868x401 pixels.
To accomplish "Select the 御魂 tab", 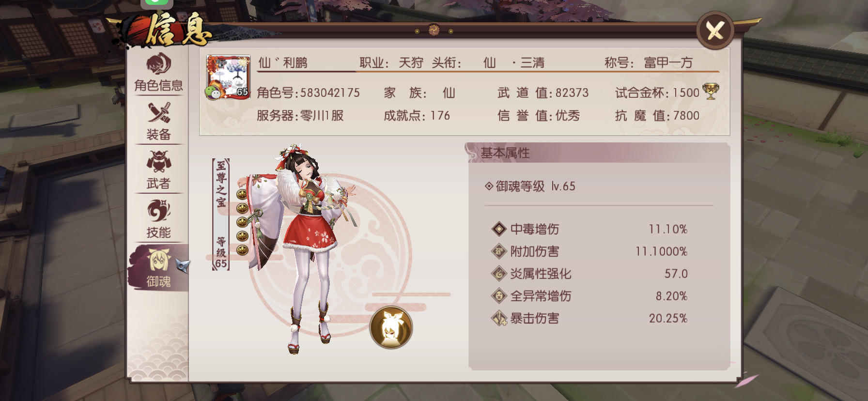I will tap(158, 268).
